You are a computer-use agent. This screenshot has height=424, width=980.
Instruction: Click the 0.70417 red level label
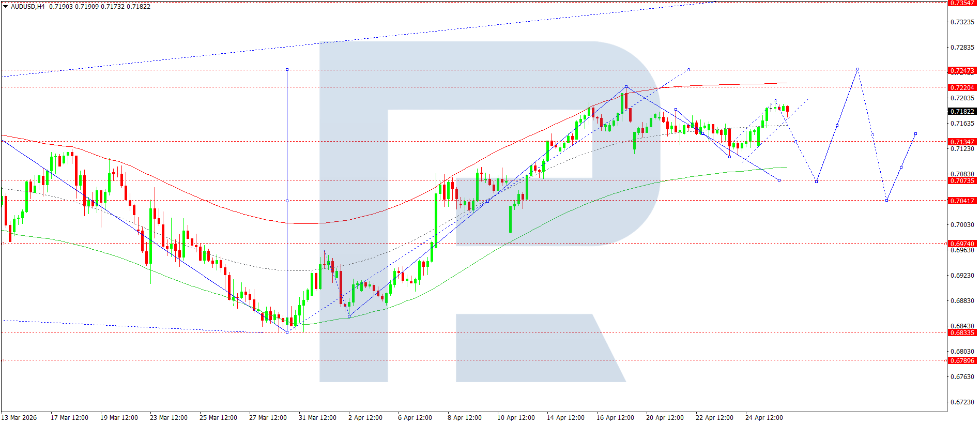coord(962,201)
